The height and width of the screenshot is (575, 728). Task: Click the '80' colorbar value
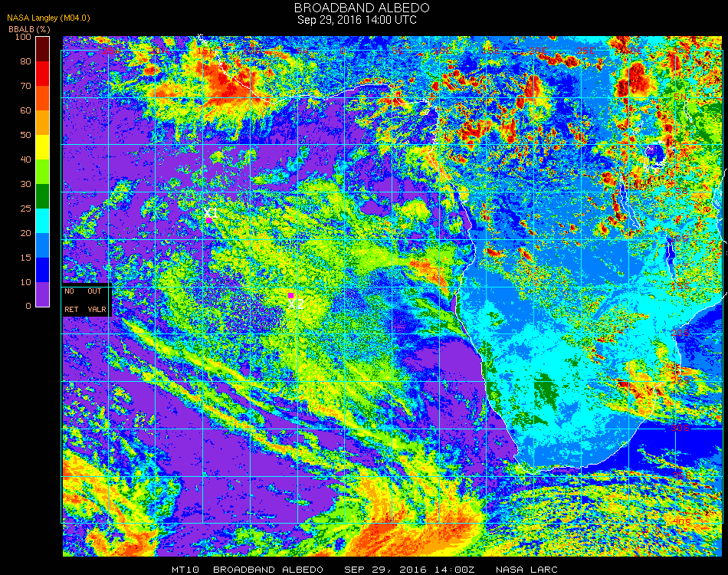click(x=25, y=61)
